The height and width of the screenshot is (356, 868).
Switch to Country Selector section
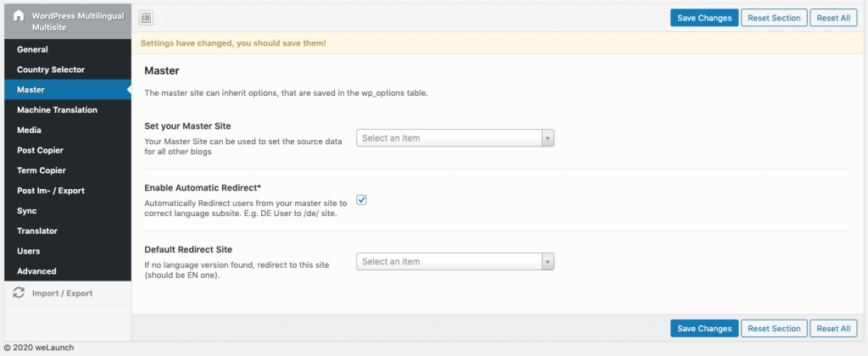[x=51, y=70]
